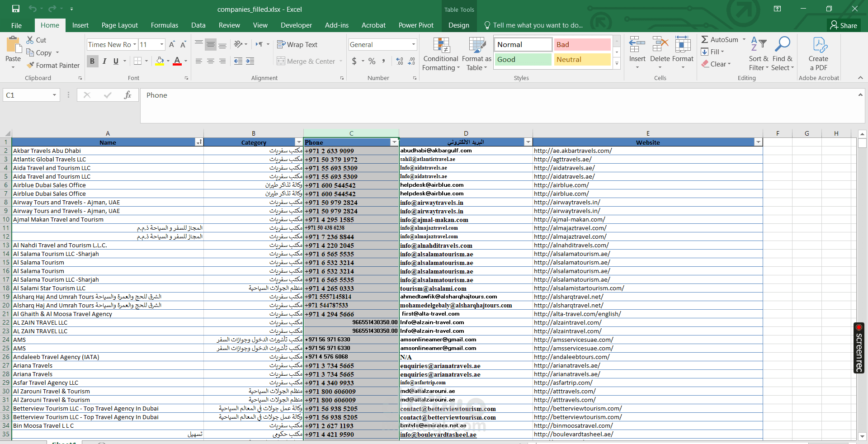Click the Share button
868x444 pixels.
coord(844,25)
